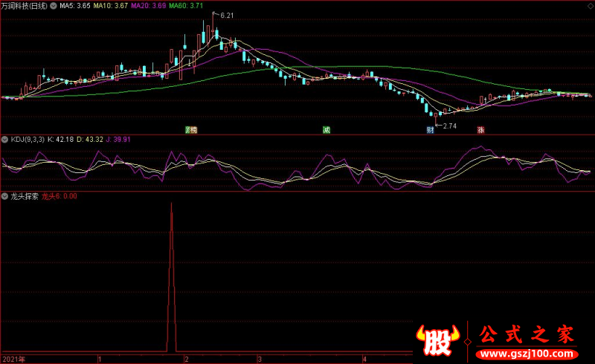Open the 龙头探索 indicator panel dropdown
The width and height of the screenshot is (595, 364).
5,196
